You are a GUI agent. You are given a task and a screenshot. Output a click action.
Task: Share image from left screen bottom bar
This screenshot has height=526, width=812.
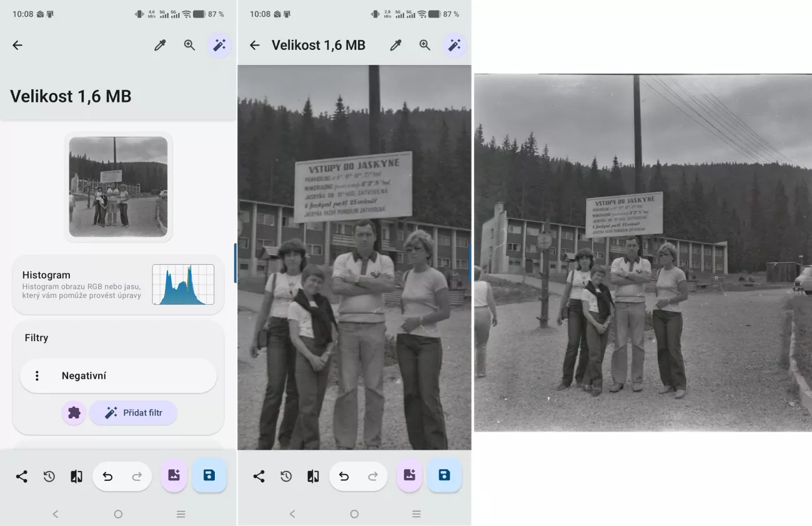click(21, 477)
